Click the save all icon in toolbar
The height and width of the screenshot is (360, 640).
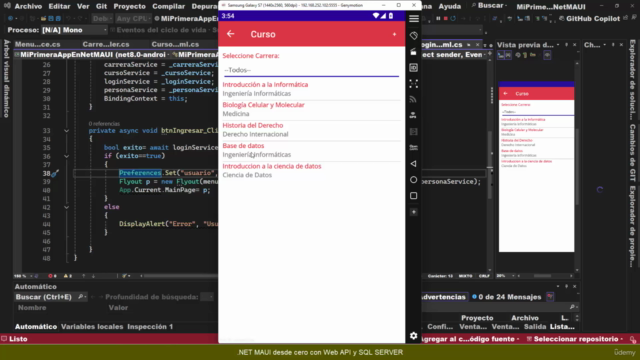[x=58, y=19]
